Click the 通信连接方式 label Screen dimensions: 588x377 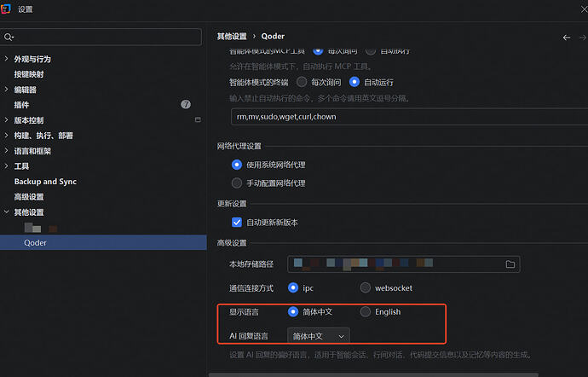coord(251,288)
